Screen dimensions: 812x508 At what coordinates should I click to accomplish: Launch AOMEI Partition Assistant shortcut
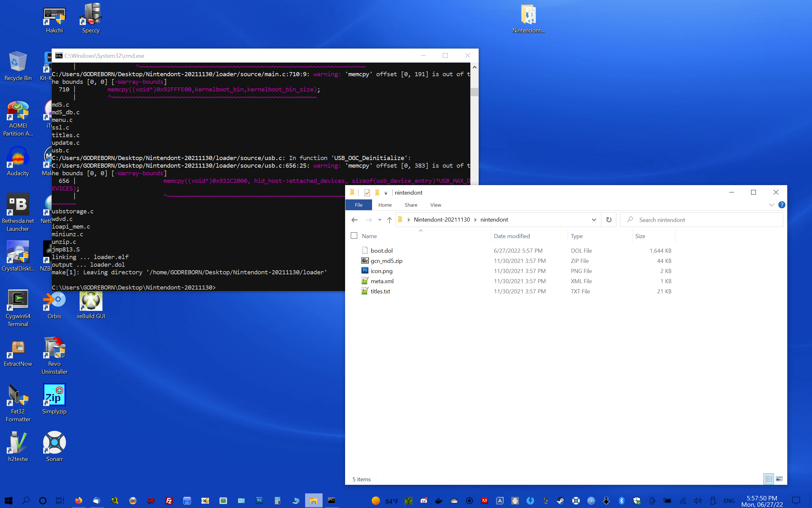[18, 119]
